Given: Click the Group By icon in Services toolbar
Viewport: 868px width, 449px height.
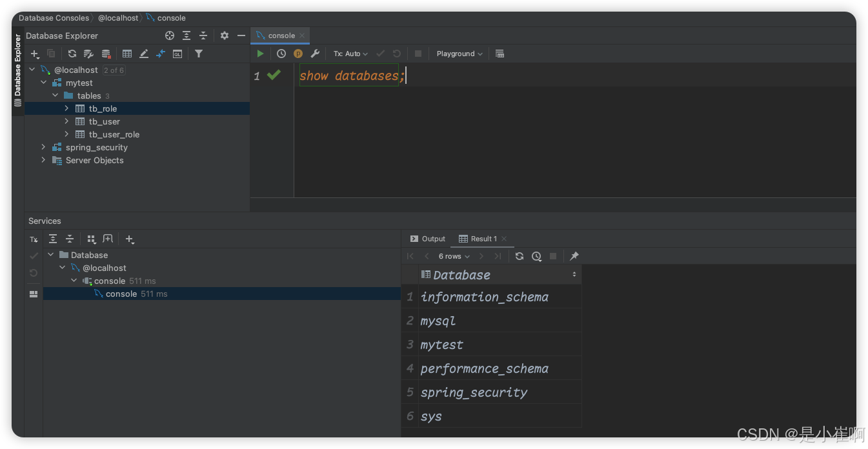Looking at the screenshot, I should point(91,239).
